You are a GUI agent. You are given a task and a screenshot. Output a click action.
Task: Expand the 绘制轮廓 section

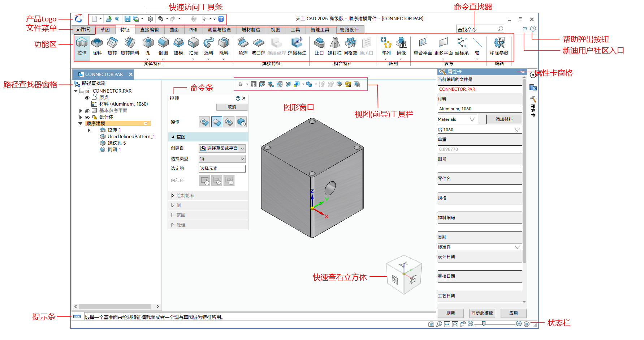point(208,196)
